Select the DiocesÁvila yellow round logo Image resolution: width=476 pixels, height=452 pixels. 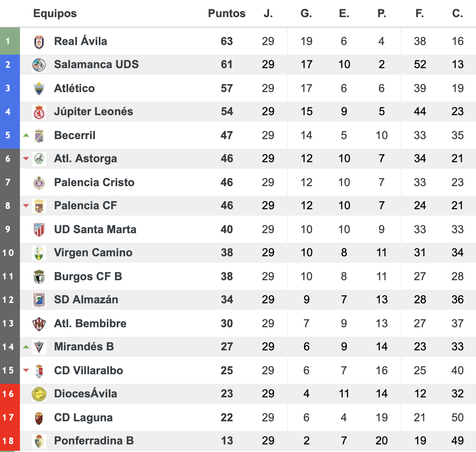click(39, 394)
